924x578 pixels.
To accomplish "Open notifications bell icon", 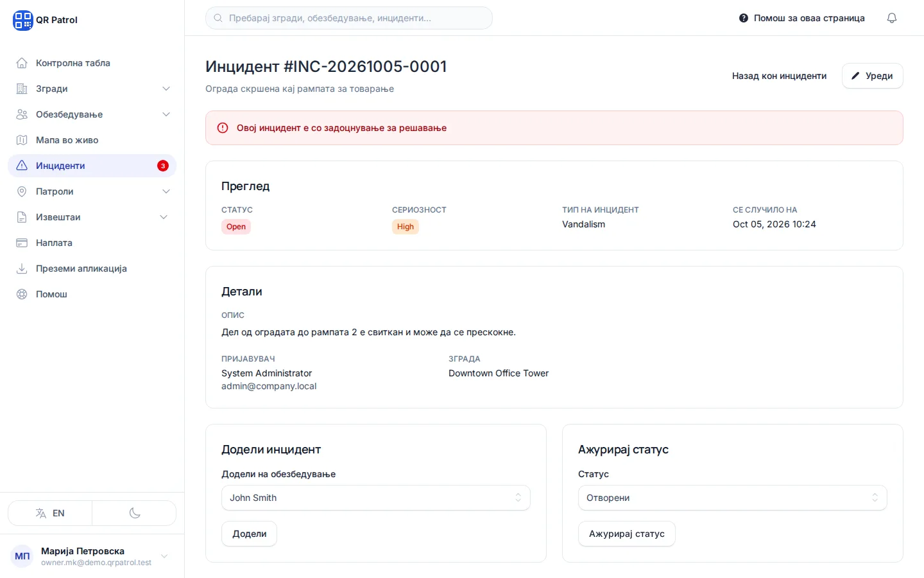I will (x=892, y=18).
